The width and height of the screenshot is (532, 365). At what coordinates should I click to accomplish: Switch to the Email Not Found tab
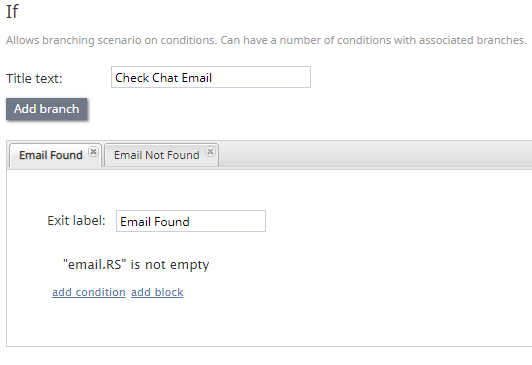(x=157, y=155)
